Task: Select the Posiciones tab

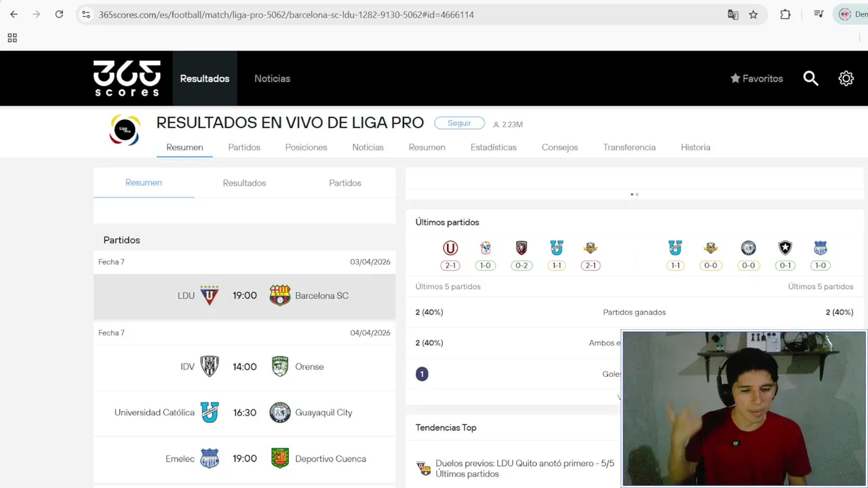Action: (306, 147)
